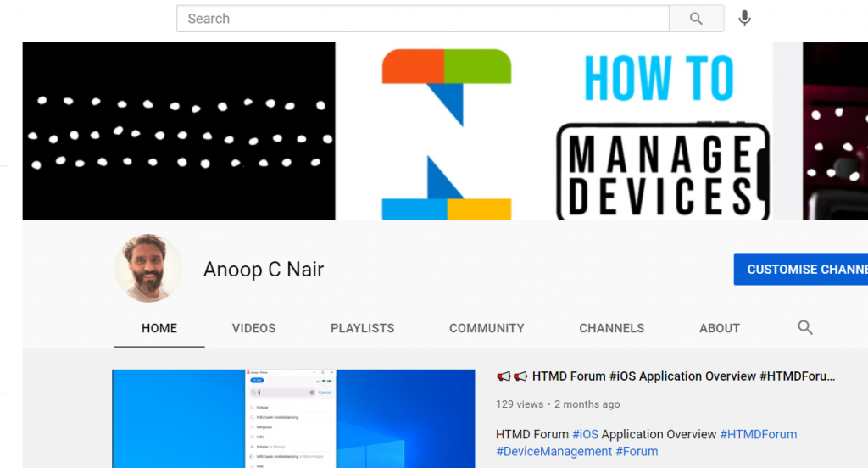Click Anoop C Nair profile avatar
868x468 pixels.
[x=148, y=268]
